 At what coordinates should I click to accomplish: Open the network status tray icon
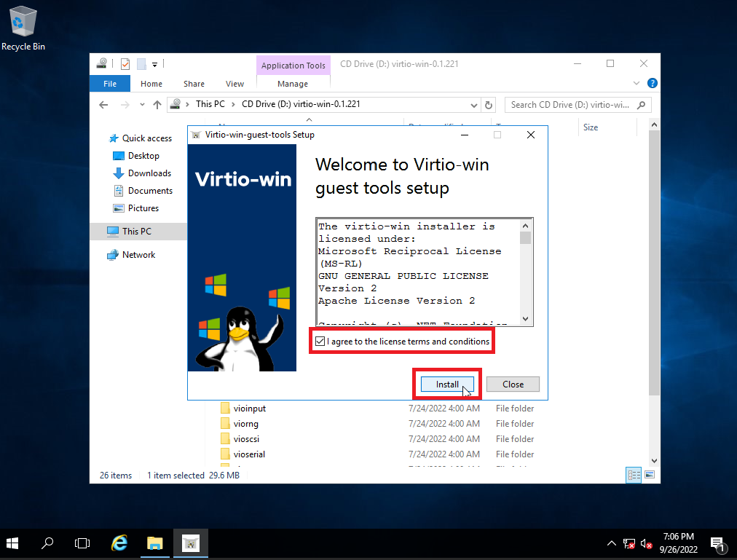point(629,544)
